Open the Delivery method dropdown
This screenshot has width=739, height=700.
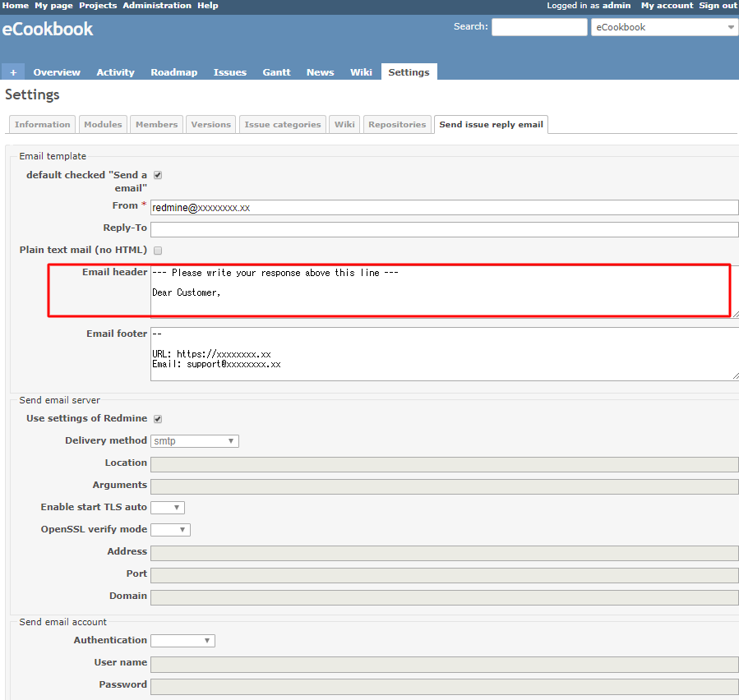pyautogui.click(x=194, y=440)
